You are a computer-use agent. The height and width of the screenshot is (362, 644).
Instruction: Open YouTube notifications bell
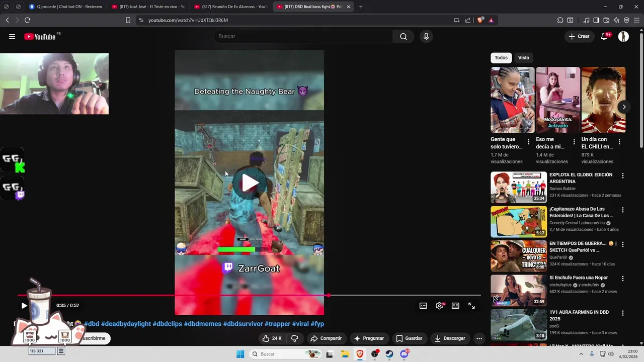click(x=604, y=36)
